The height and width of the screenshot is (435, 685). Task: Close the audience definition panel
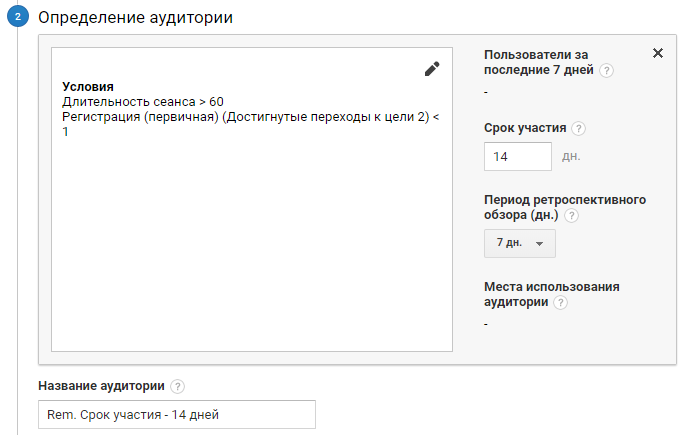pos(657,53)
